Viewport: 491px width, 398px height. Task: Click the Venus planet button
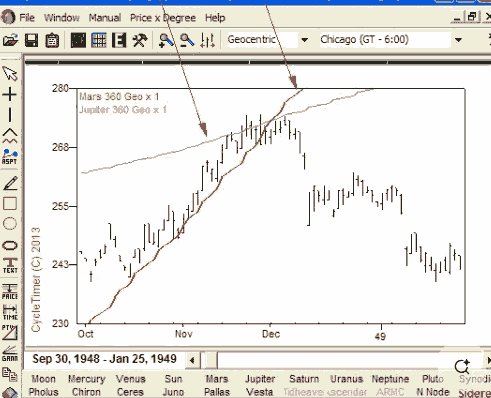tap(131, 379)
